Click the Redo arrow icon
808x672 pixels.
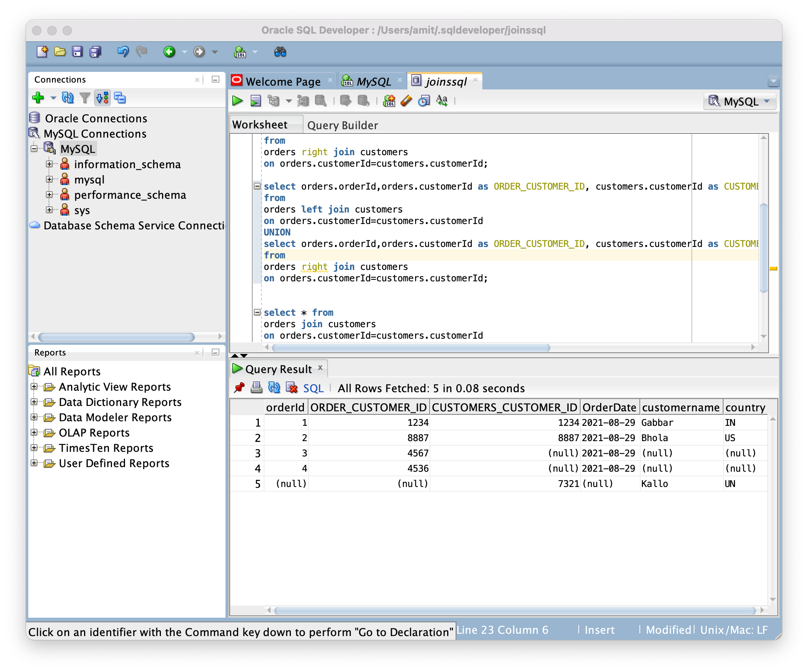click(x=142, y=52)
